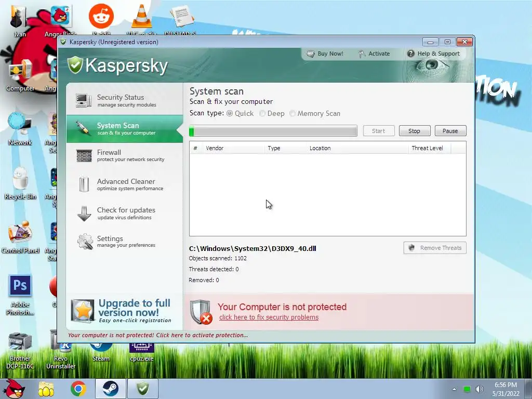The width and height of the screenshot is (532, 399).
Task: Click the Kaspersky shield taskbar button
Action: [x=143, y=389]
